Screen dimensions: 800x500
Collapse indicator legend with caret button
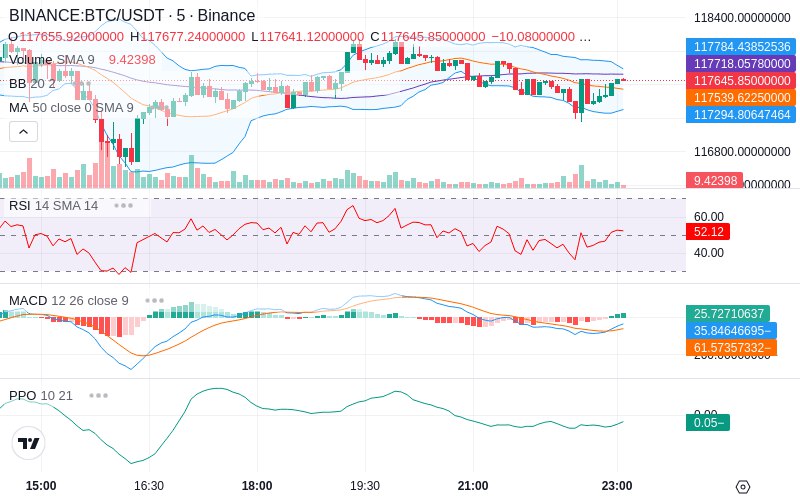coord(23,132)
